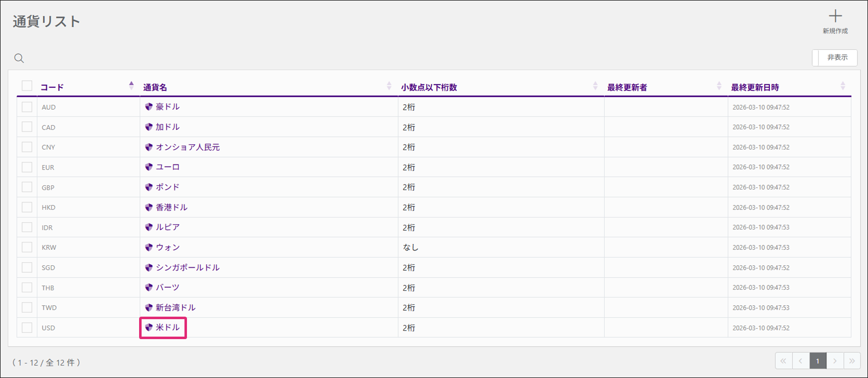Select page 1 in pagination
Image resolution: width=868 pixels, height=378 pixels.
818,361
